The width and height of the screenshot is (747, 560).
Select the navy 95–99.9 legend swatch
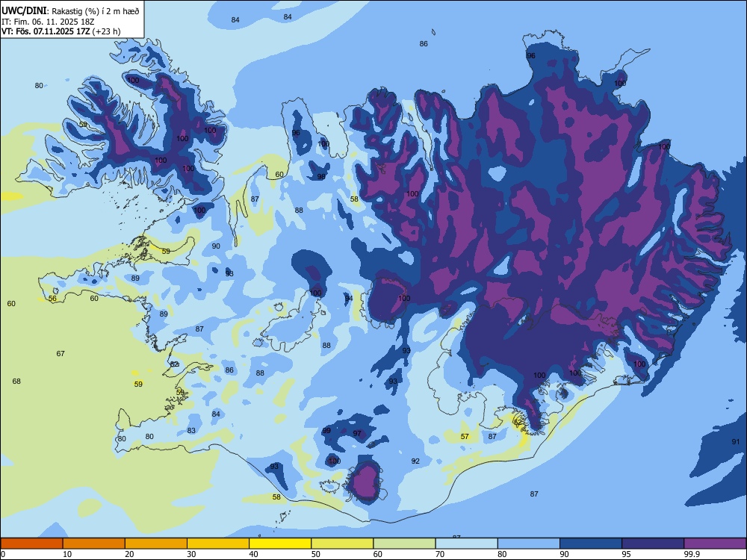click(x=653, y=544)
